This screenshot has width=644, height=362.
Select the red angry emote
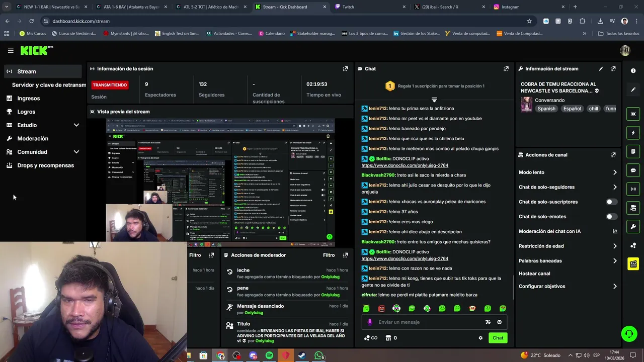point(381,308)
